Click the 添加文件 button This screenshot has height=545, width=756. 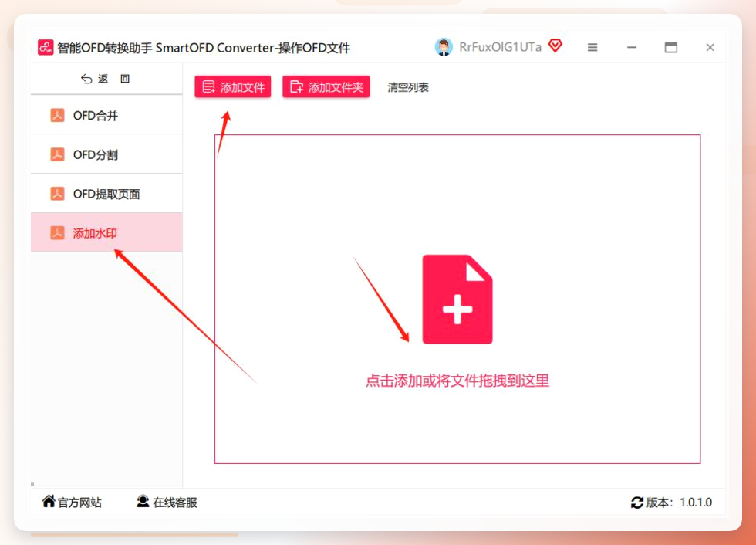(233, 86)
